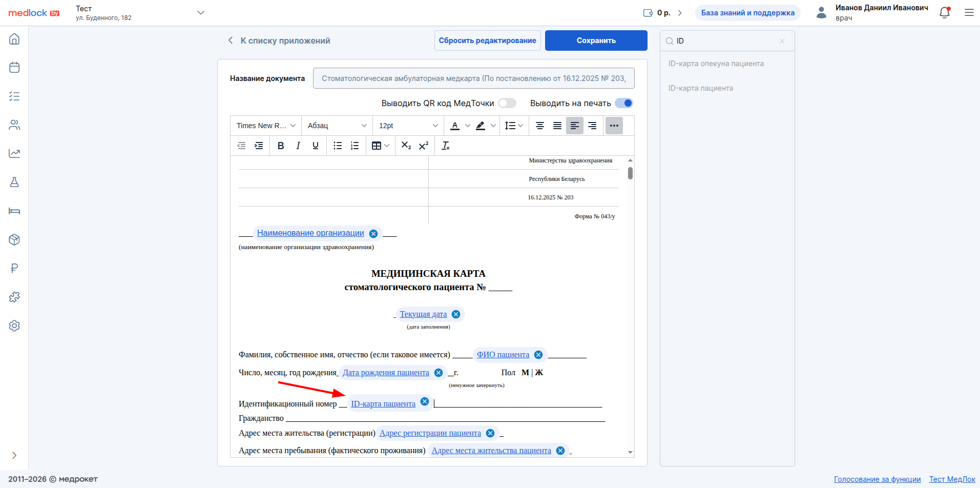This screenshot has height=488, width=980.
Task: Insert a bulleted list
Action: coord(338,146)
